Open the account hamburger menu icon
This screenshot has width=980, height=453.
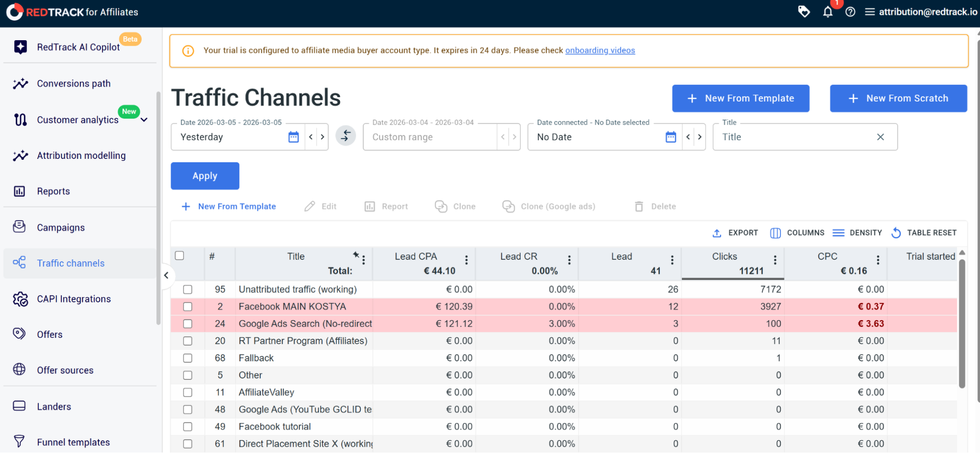(x=870, y=12)
